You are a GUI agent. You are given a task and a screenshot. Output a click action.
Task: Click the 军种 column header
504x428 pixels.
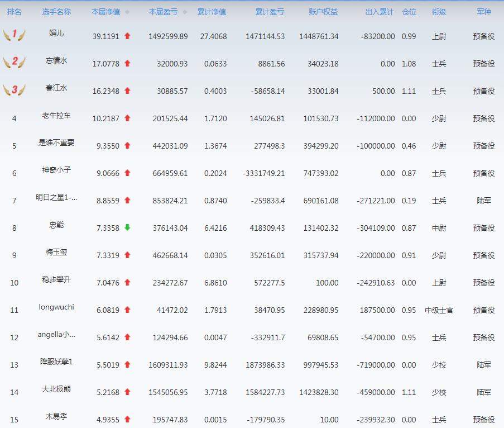pyautogui.click(x=484, y=12)
